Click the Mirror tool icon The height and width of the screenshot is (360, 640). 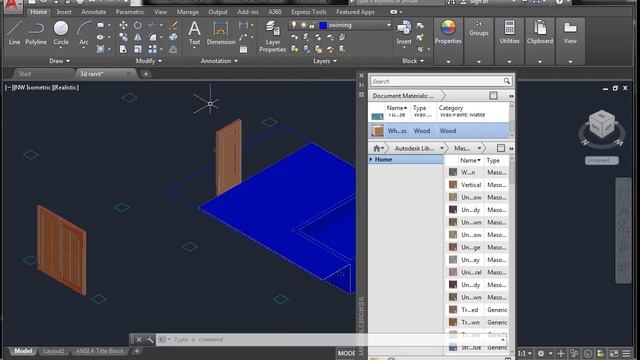(138, 38)
